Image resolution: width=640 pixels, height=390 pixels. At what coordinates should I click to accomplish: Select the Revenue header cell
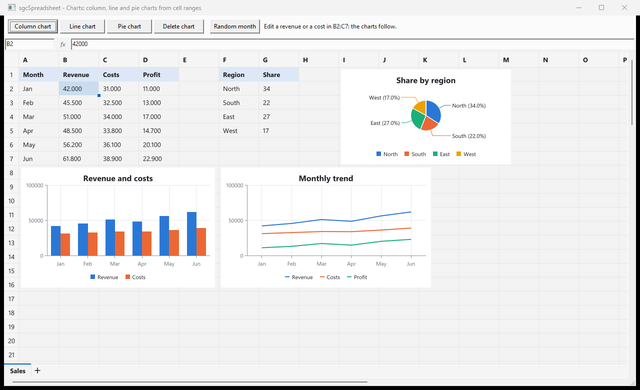pyautogui.click(x=78, y=75)
